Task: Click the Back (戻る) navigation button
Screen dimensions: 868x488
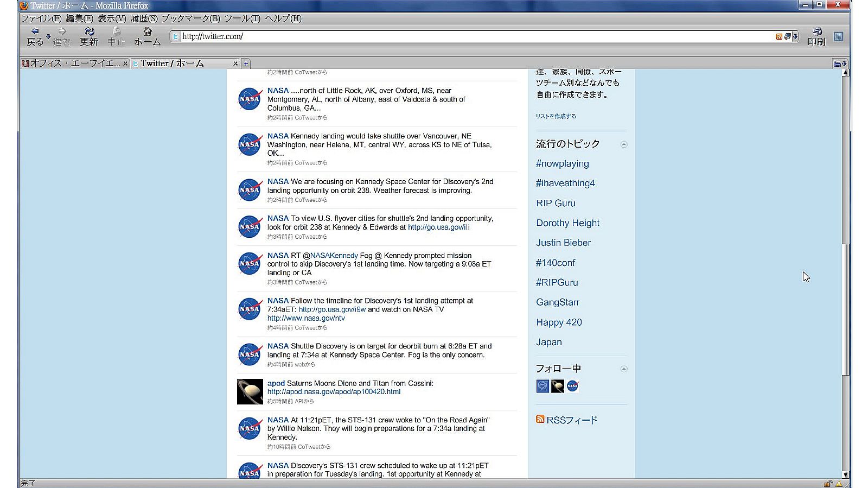Action: 35,36
